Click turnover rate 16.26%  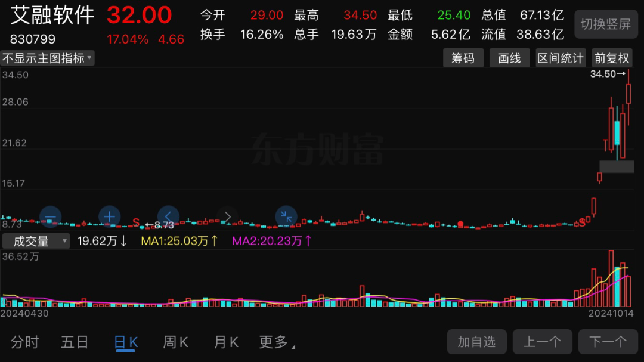coord(262,35)
